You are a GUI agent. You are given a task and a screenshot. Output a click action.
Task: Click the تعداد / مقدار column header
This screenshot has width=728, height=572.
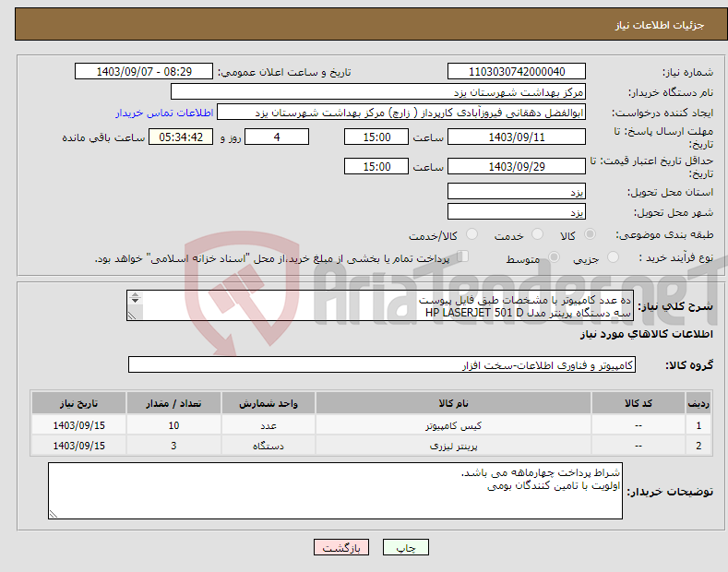(x=173, y=403)
